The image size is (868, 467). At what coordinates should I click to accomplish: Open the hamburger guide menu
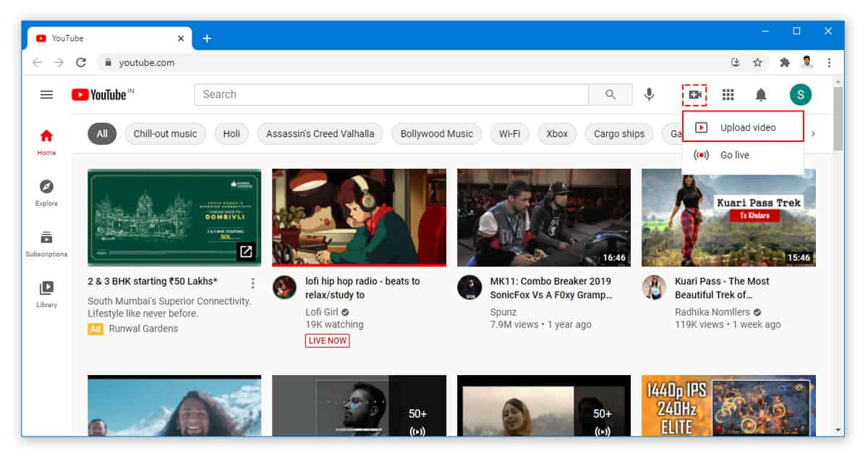(x=47, y=94)
